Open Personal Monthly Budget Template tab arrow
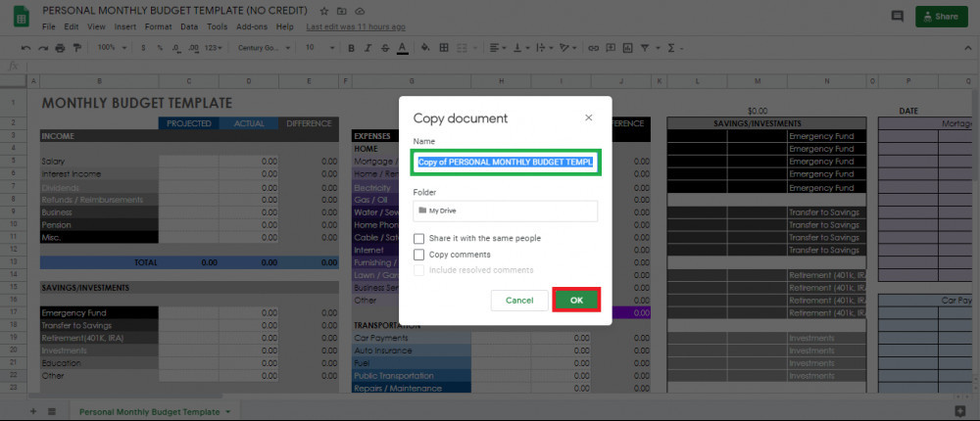 (x=228, y=412)
